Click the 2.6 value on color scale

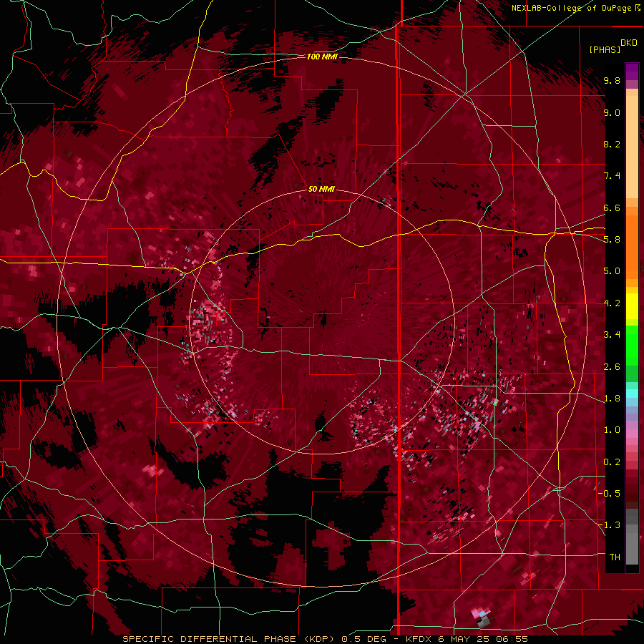click(x=612, y=367)
